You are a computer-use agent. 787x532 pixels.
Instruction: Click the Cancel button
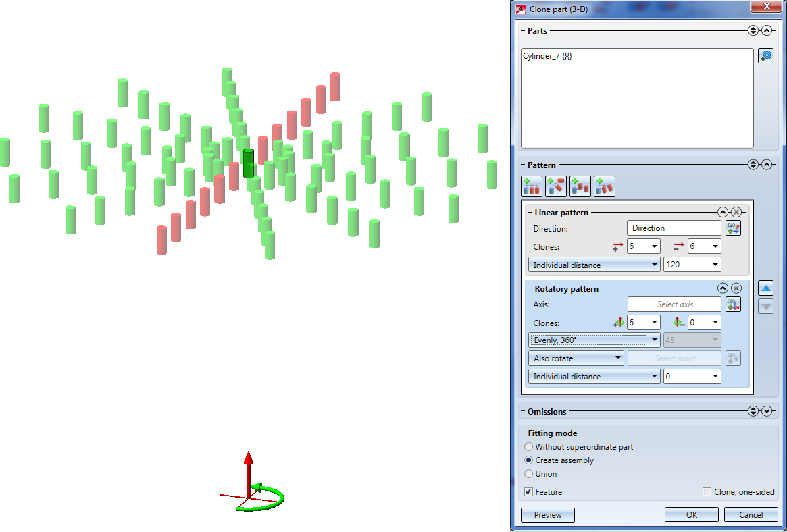click(751, 515)
